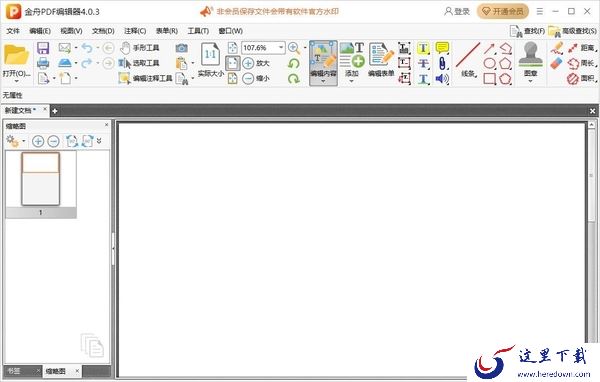The image size is (600, 382).
Task: Click the new tab plus button
Action: point(55,111)
